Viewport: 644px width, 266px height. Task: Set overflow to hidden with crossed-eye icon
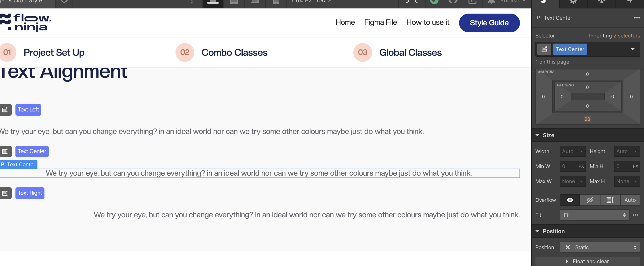click(590, 200)
